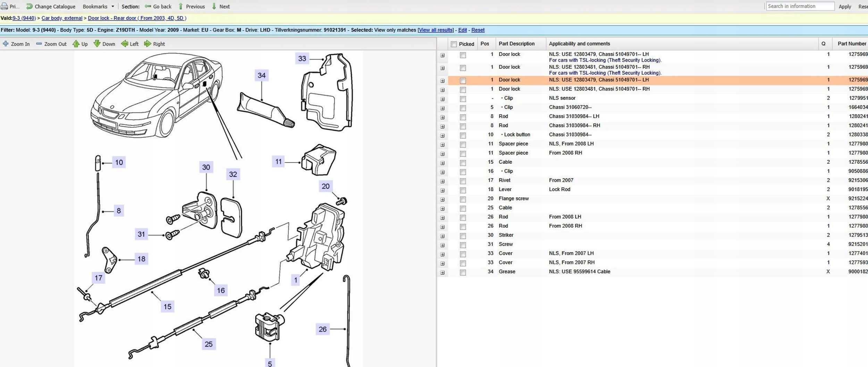Select position 33 label in diagram

click(x=302, y=59)
